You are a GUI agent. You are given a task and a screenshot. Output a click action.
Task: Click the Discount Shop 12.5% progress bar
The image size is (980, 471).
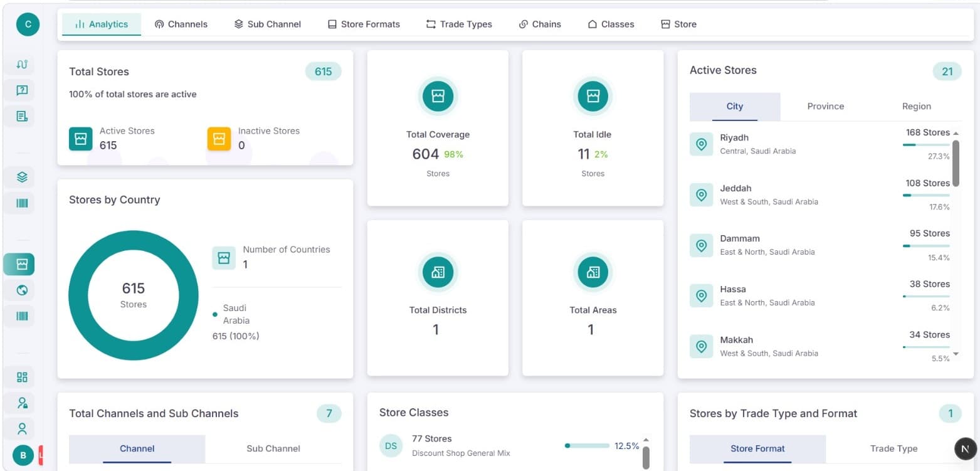point(587,446)
